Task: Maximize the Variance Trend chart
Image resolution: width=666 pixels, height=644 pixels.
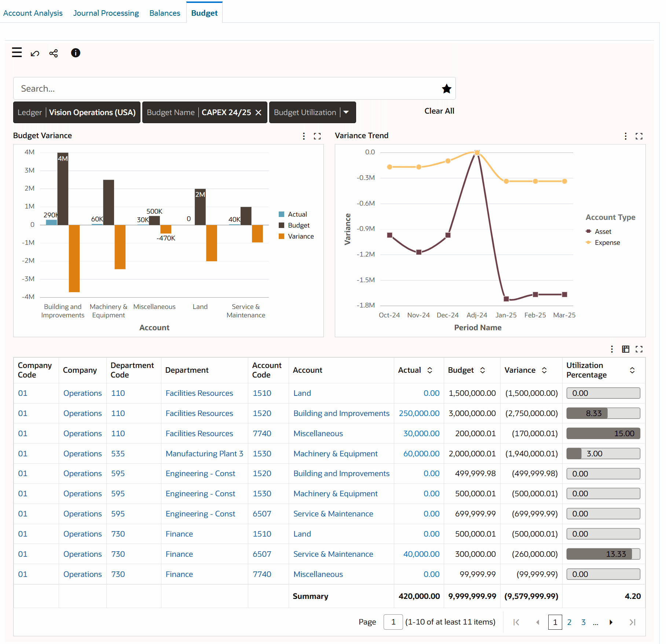Action: click(x=639, y=136)
